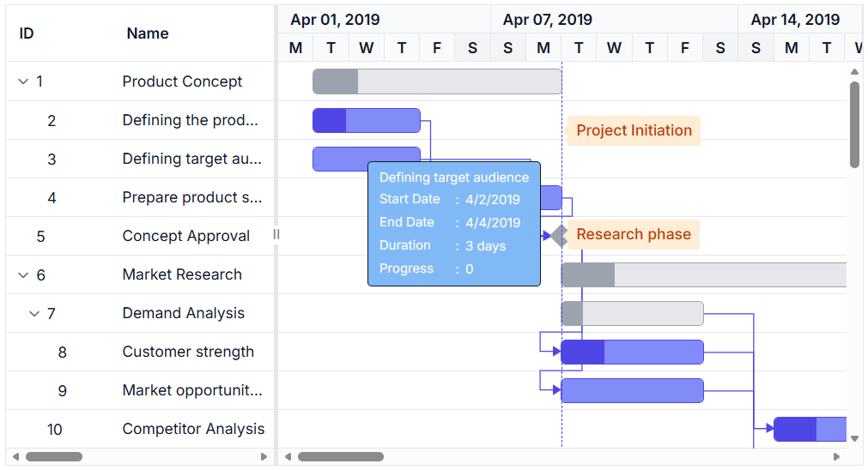Viewport: 868px width, 470px height.
Task: Select the Customer strength taskbar
Action: pos(632,352)
